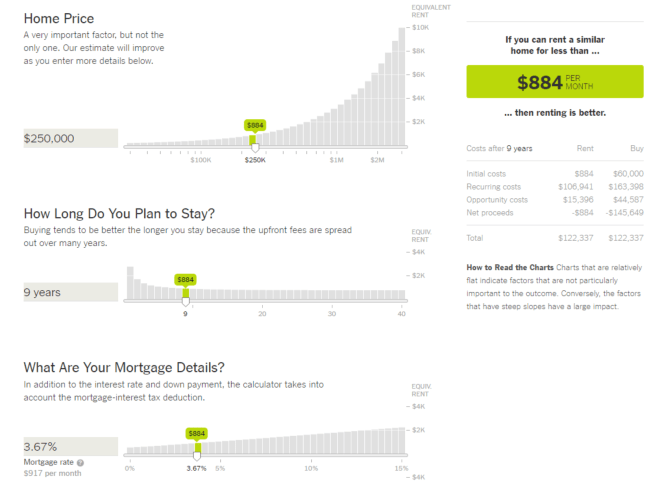Click the green $884 per month banner

554,81
